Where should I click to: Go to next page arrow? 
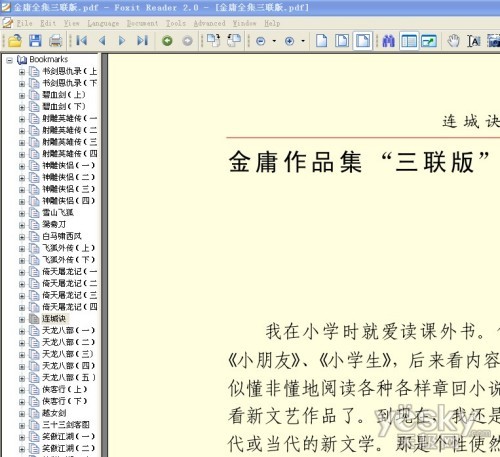pos(122,41)
